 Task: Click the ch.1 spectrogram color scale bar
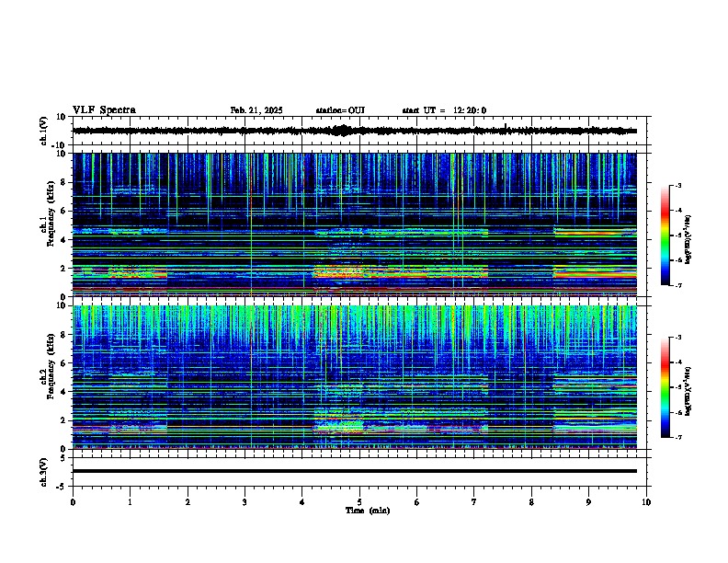(x=665, y=236)
